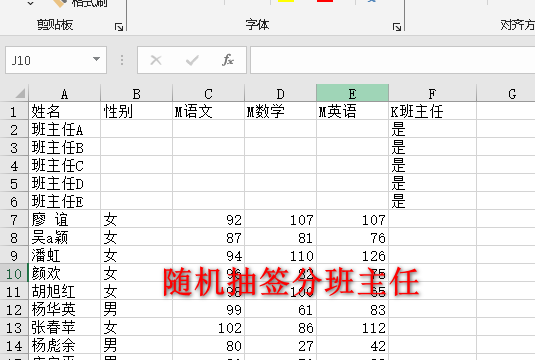Click the M数学 header cell
Viewport: 535px width, 360px height.
tap(280, 111)
